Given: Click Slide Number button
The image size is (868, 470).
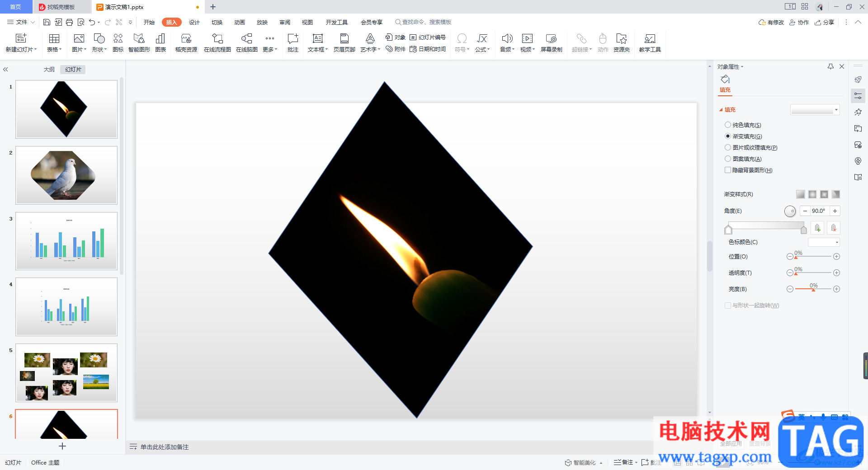Looking at the screenshot, I should click(x=428, y=38).
